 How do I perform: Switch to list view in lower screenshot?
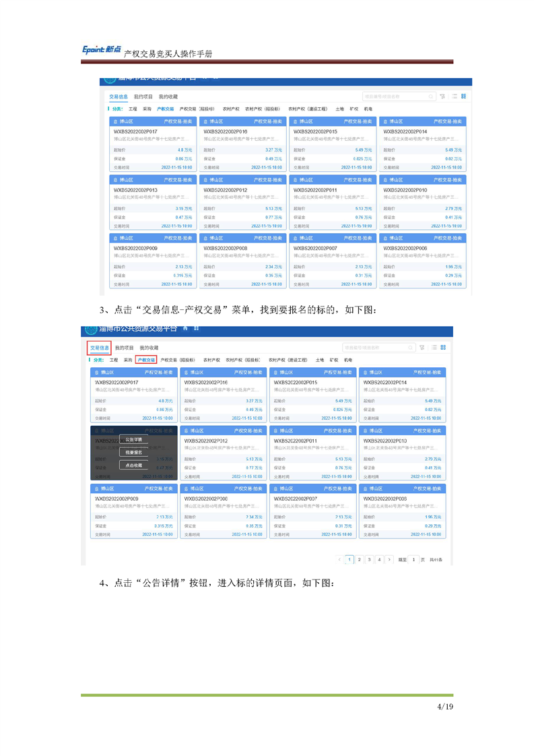[x=434, y=348]
